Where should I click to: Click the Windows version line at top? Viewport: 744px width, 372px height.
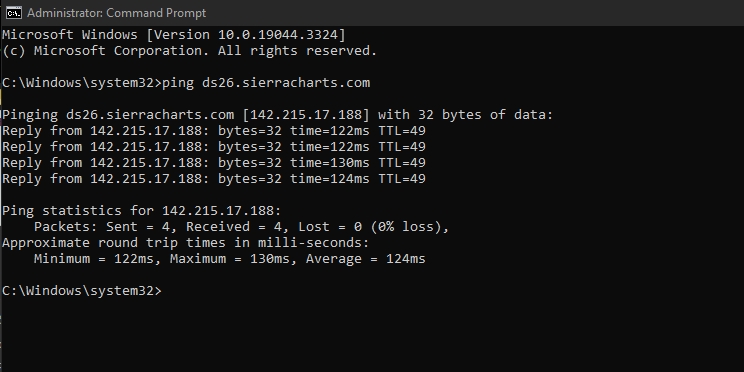point(174,35)
